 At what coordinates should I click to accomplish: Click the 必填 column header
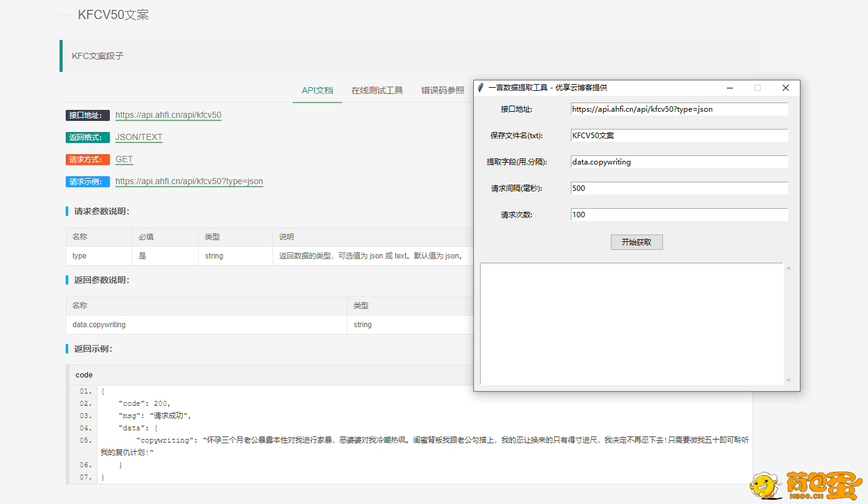[x=165, y=237]
